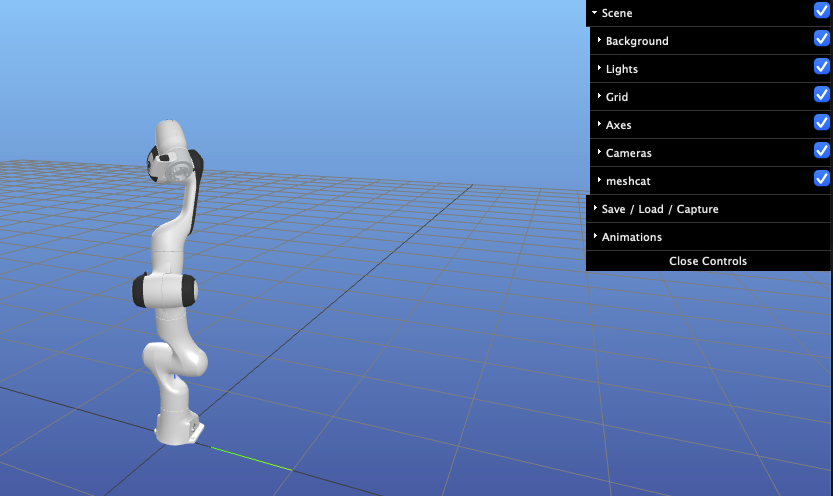
Task: Expand the Lights folder
Action: 621,69
